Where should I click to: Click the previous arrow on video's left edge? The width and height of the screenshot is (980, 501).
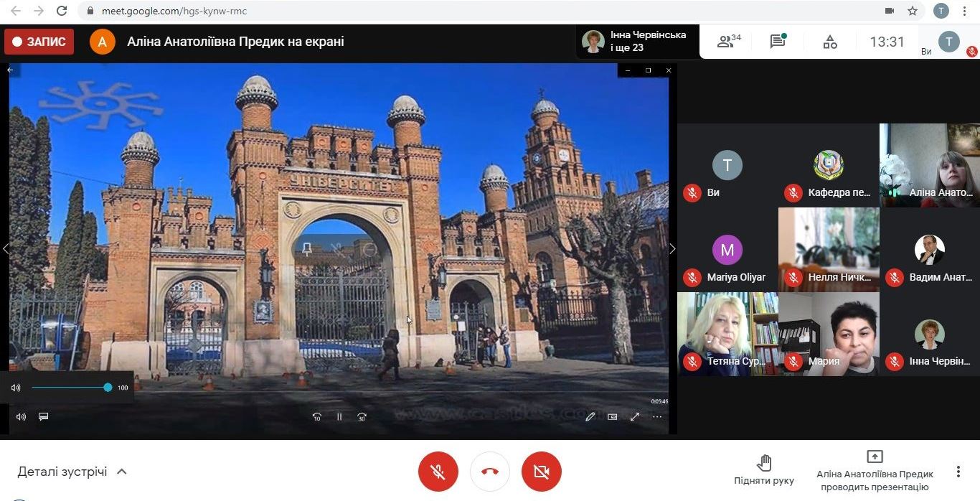click(6, 249)
